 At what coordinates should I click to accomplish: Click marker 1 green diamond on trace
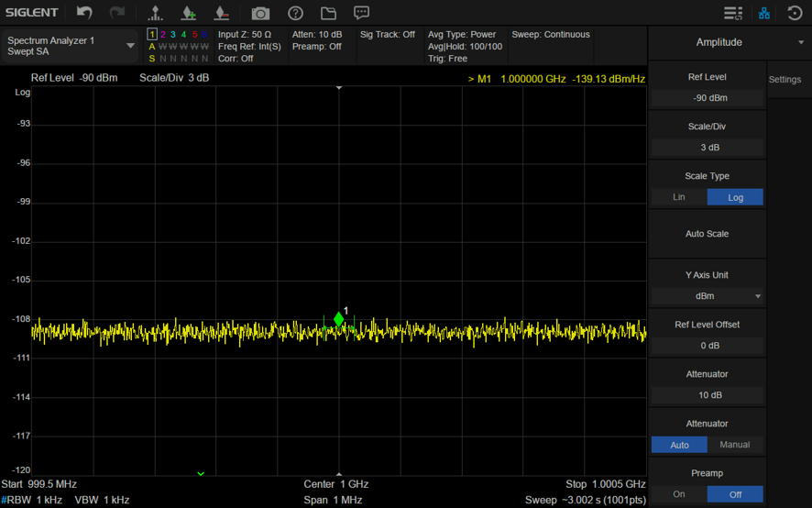[x=339, y=319]
